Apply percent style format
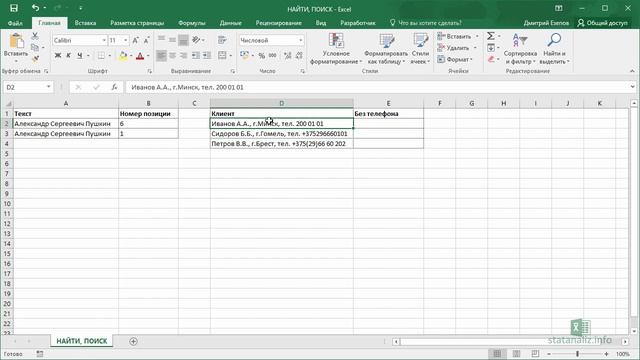The image size is (640, 360). click(x=262, y=56)
